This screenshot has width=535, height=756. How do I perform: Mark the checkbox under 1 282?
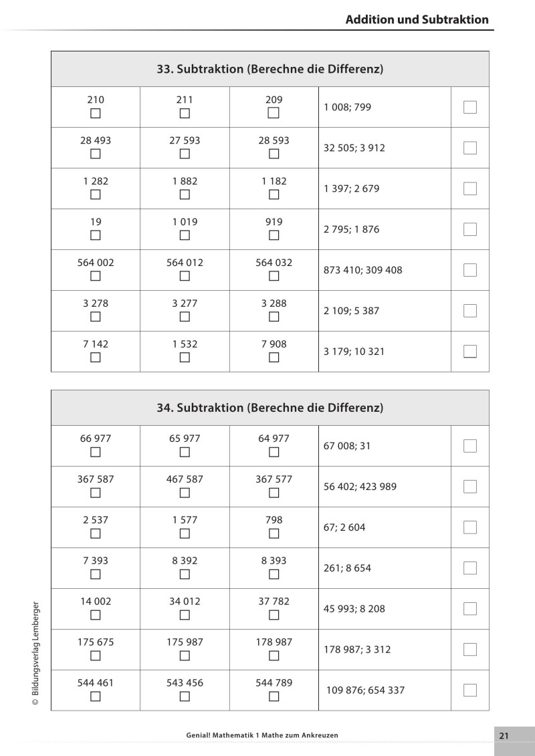[96, 195]
